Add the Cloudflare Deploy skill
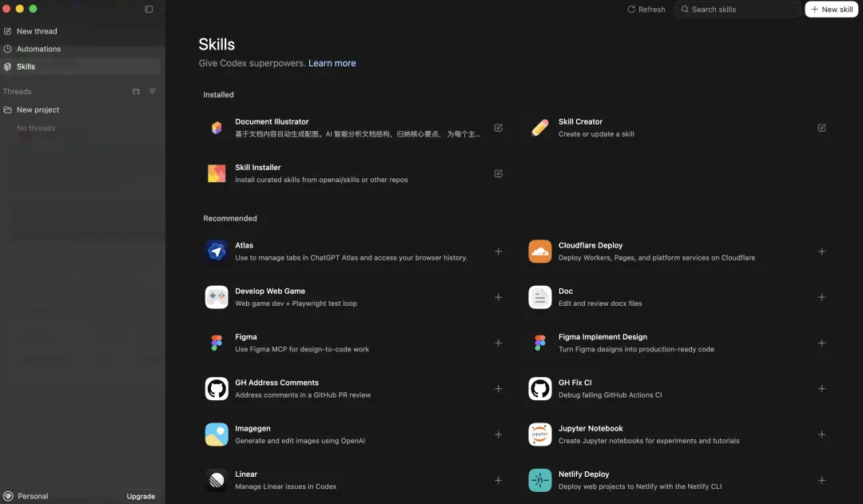Screen dimensions: 863x504 click(821, 252)
